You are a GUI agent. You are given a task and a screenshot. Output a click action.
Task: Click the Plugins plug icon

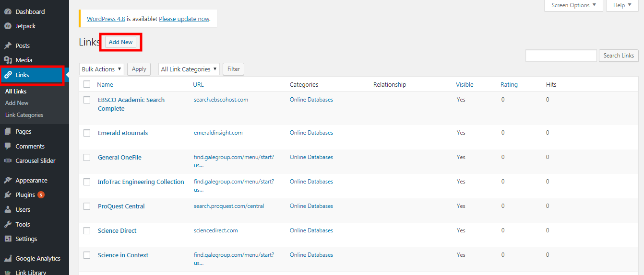click(x=8, y=195)
